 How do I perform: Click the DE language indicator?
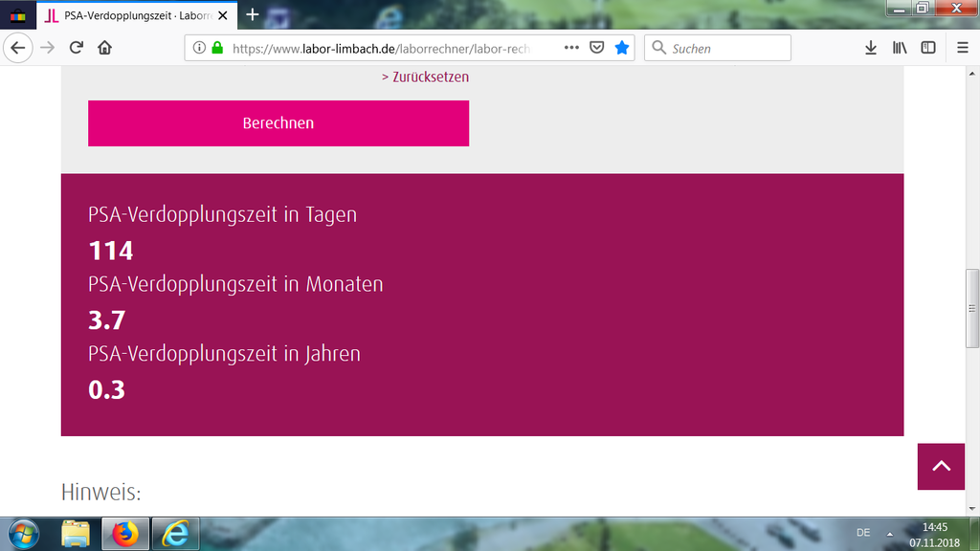coord(863,533)
